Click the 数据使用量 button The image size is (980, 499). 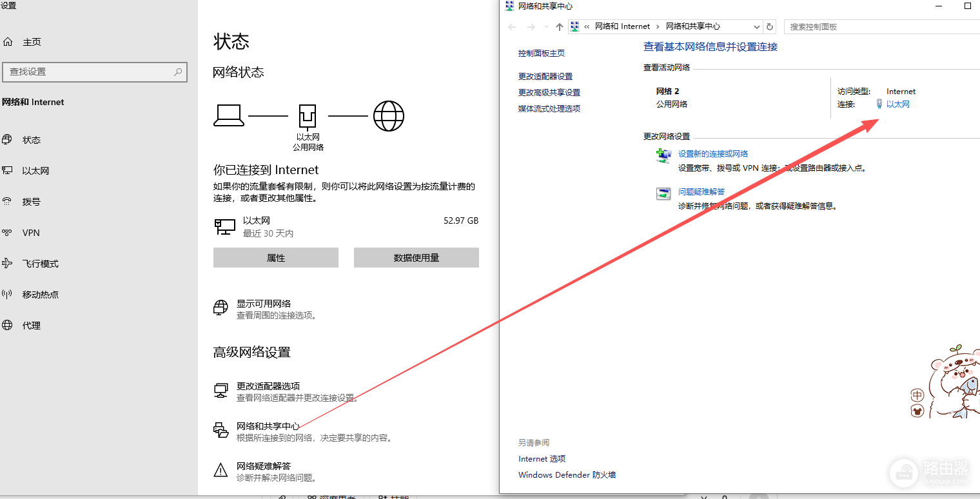[416, 258]
